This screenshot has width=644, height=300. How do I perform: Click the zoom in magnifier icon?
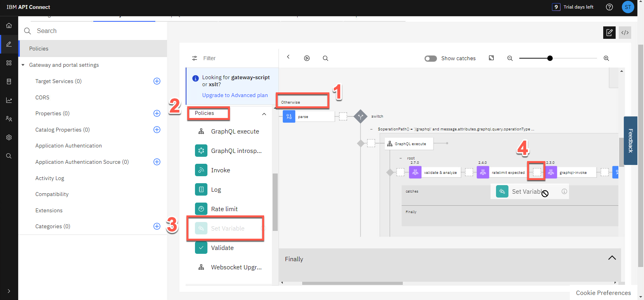(606, 58)
